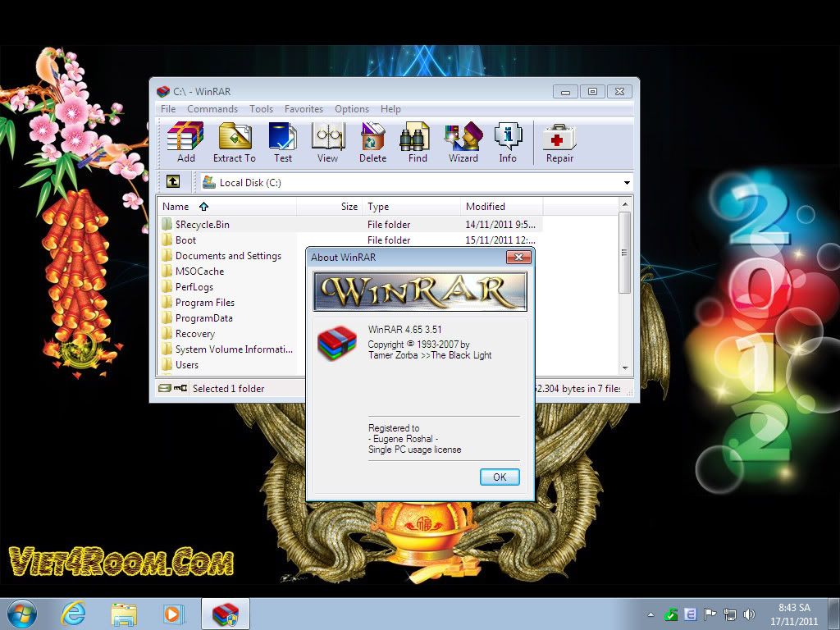Click the password key icon in status bar

tap(180, 388)
